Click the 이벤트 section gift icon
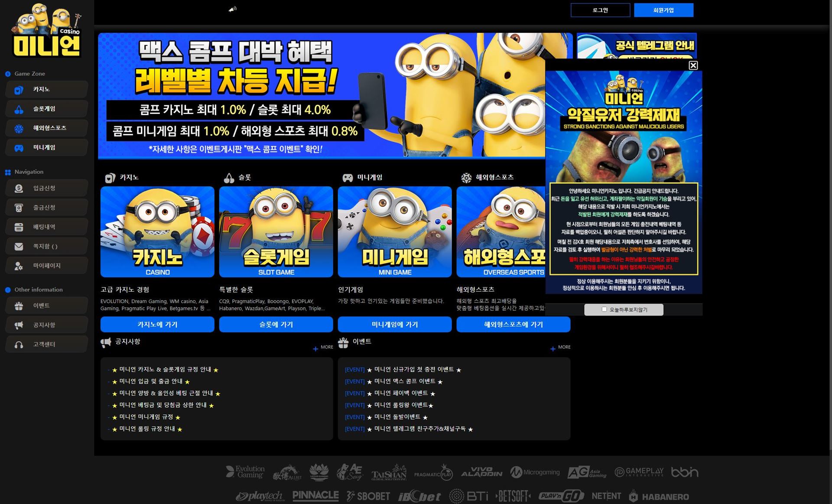The height and width of the screenshot is (504, 832). [343, 343]
